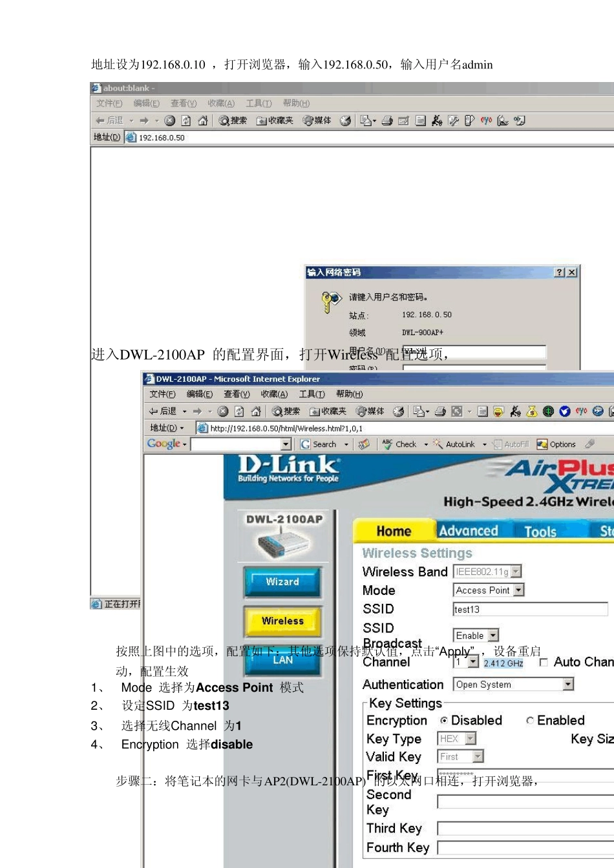Viewport: 614px width, 868px height.
Task: Click Home icon in DWL-2100AP window toolbar
Action: pos(256,411)
